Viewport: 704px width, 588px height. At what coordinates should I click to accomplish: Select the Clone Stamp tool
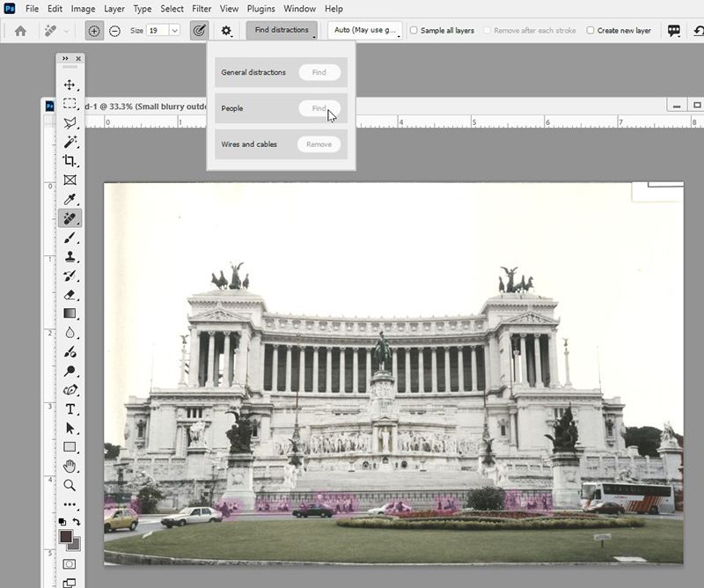70,256
